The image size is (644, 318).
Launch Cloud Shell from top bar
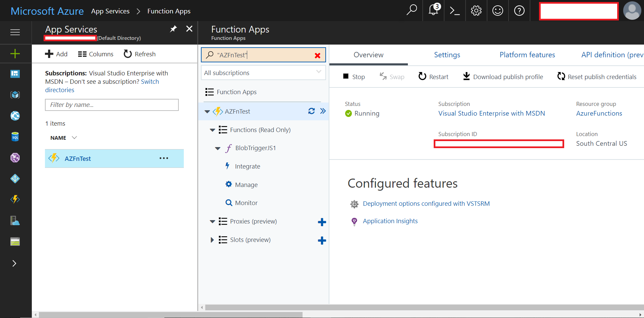(x=454, y=11)
